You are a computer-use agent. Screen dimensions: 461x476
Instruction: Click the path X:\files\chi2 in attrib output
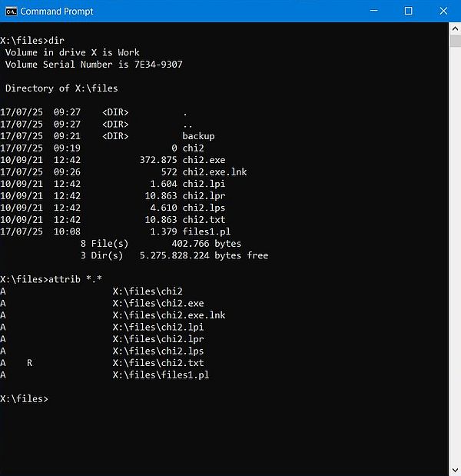click(x=148, y=291)
